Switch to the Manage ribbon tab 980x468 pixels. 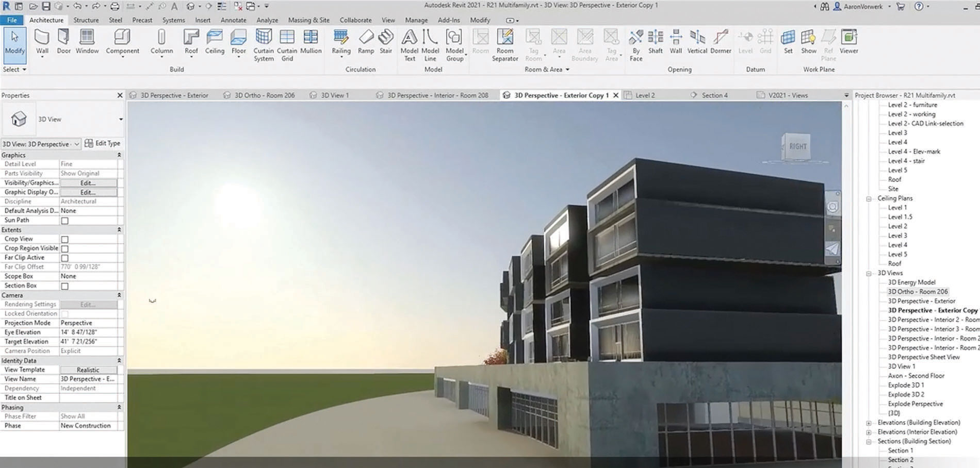click(416, 20)
